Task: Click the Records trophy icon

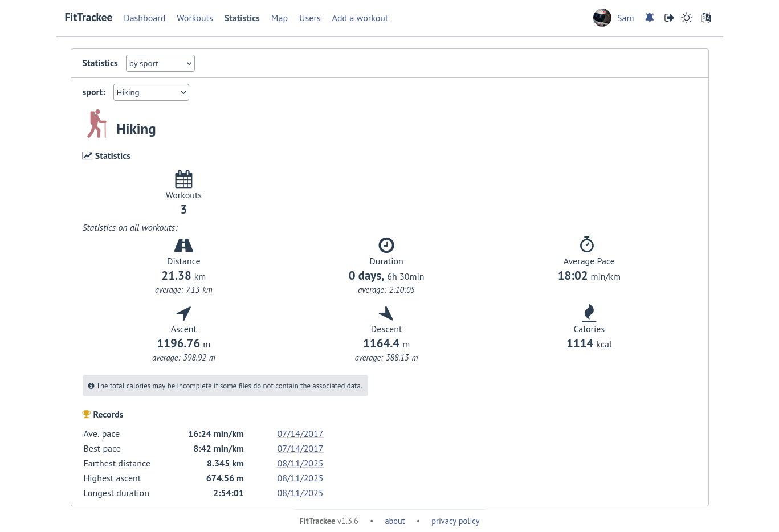Action: [87, 414]
